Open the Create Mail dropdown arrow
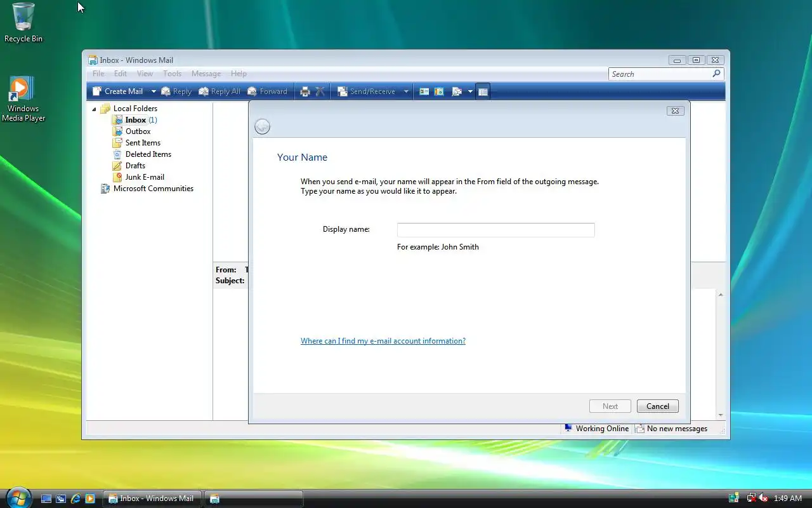 [153, 91]
